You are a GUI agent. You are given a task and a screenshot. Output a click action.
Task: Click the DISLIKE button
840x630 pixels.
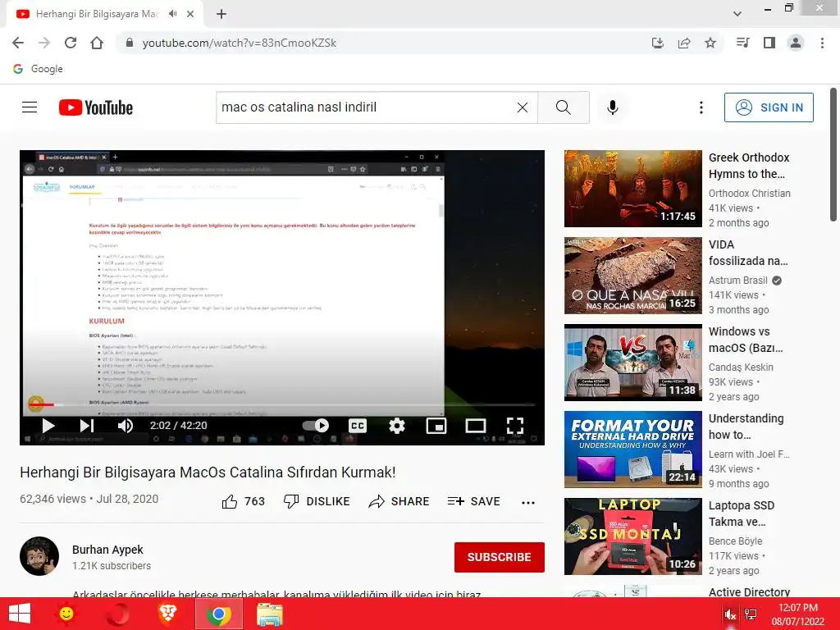tap(317, 501)
